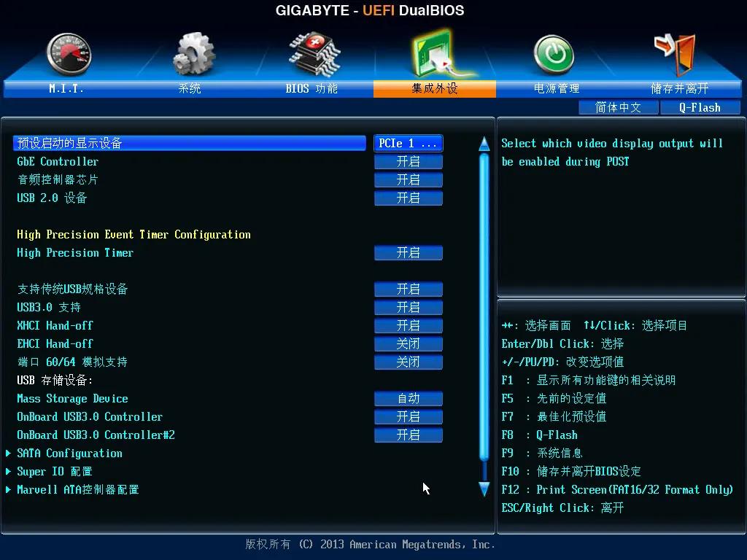Click the BIOS Features chip icon
The height and width of the screenshot is (560, 747).
click(x=315, y=54)
